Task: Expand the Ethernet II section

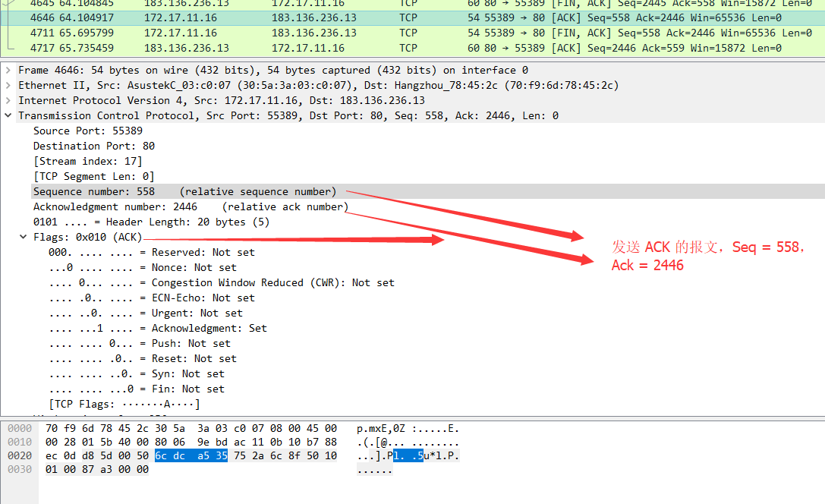Action: (8, 85)
